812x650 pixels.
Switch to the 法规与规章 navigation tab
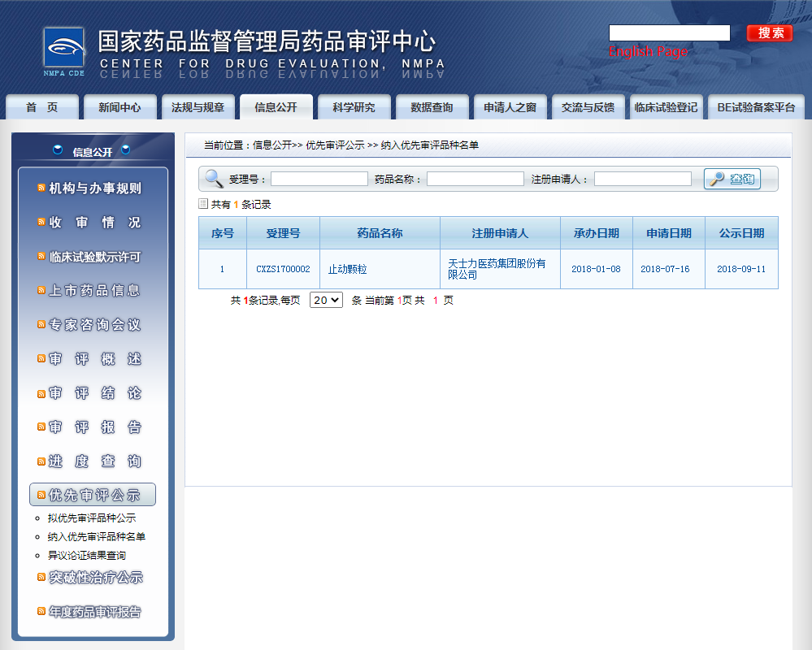tap(198, 107)
